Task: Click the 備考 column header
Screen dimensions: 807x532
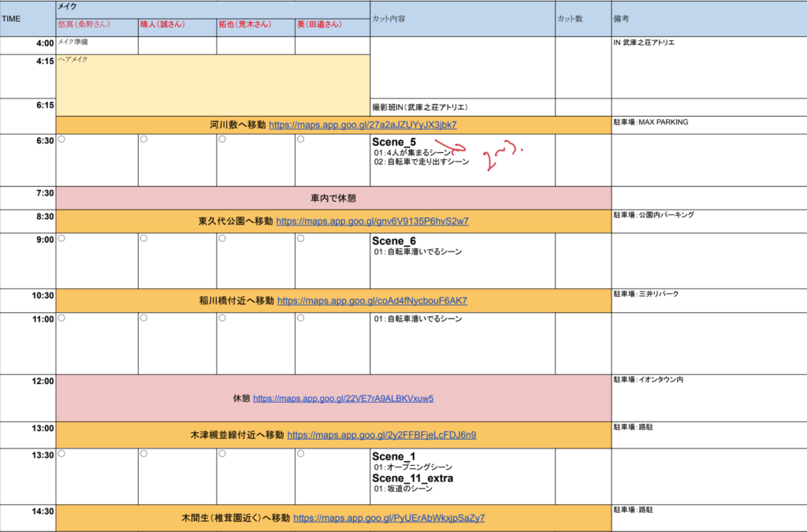Action: 708,18
